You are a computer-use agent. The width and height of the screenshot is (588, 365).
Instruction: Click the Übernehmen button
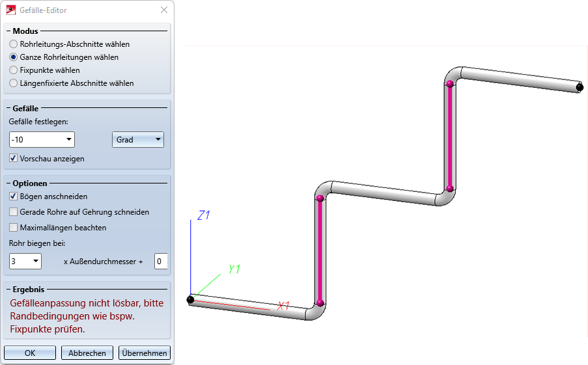coord(145,353)
